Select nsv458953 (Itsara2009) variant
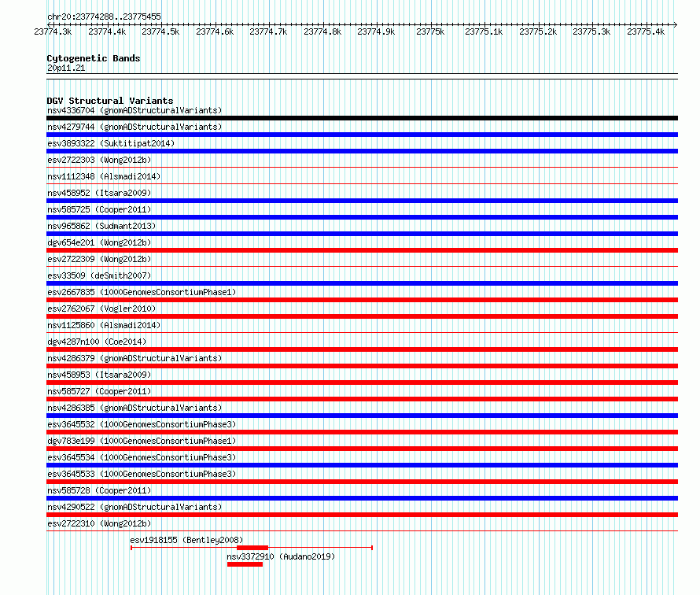The height and width of the screenshot is (595, 700). (x=99, y=375)
